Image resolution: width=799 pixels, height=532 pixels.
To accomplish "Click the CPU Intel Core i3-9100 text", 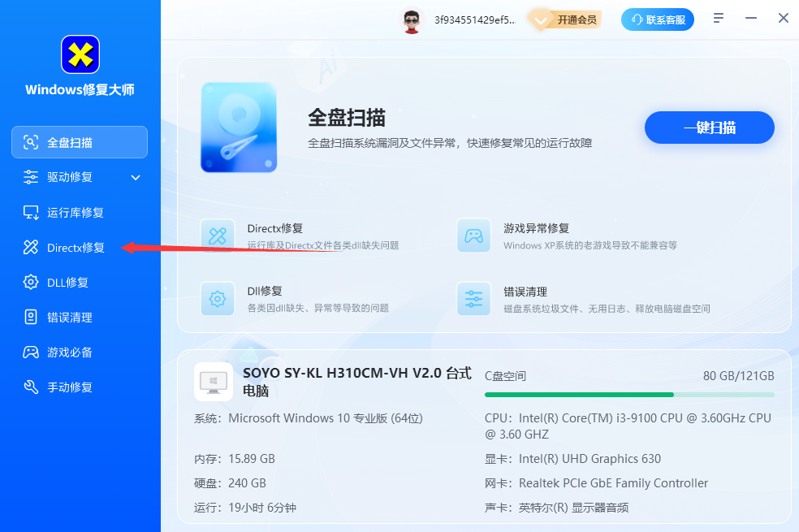I will (x=628, y=426).
